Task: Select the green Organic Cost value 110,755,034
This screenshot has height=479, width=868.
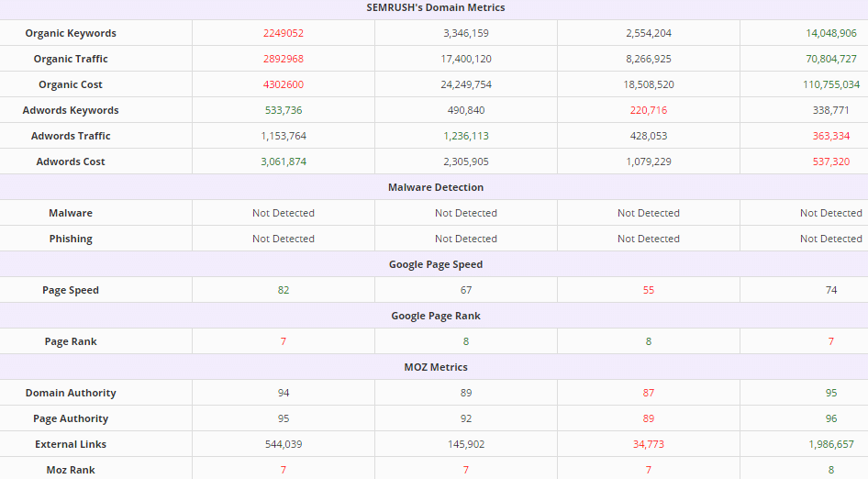Action: point(831,84)
